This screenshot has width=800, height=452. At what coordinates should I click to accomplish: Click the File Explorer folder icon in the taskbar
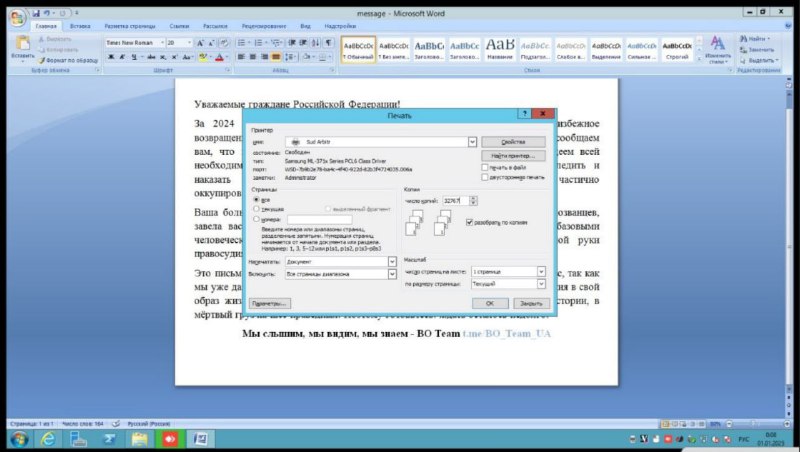coord(139,439)
